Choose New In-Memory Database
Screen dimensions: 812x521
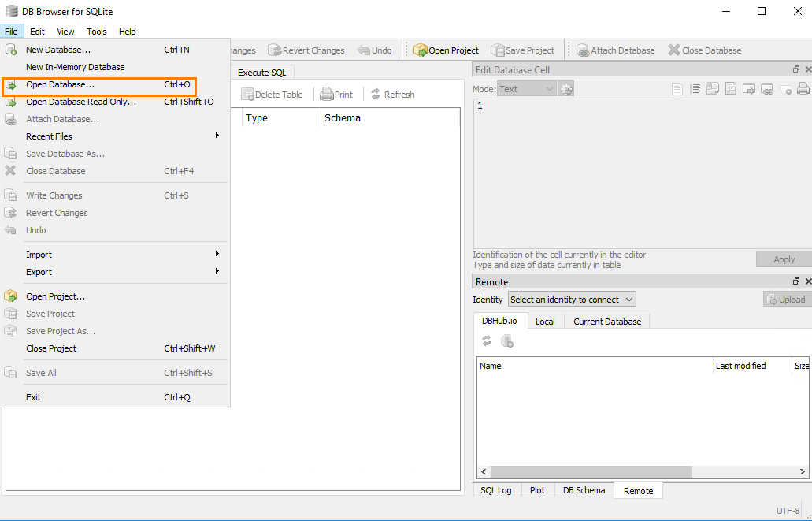click(x=116, y=67)
